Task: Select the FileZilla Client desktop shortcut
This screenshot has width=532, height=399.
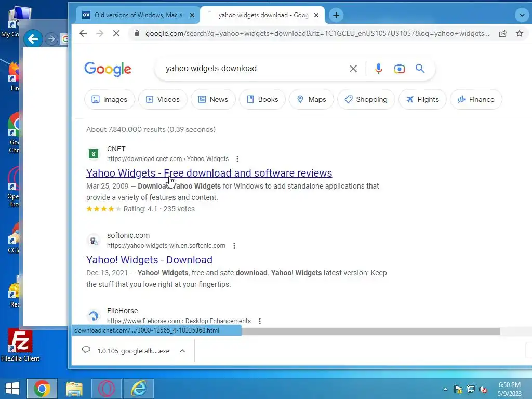Action: coord(20,345)
